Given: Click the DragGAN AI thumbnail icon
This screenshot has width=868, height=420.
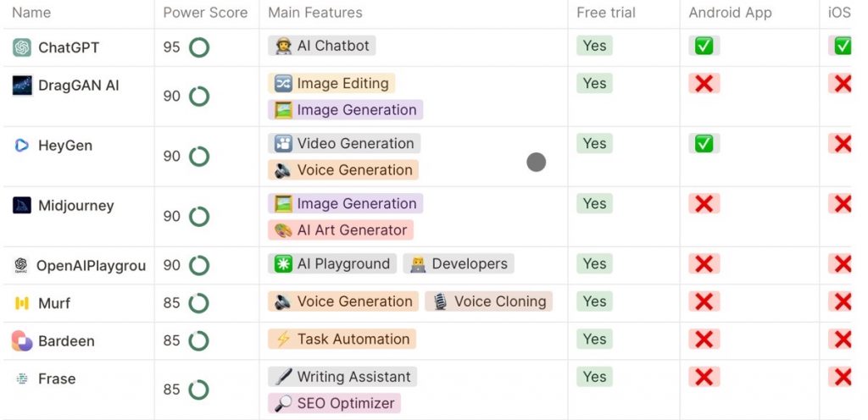Looking at the screenshot, I should coord(22,86).
